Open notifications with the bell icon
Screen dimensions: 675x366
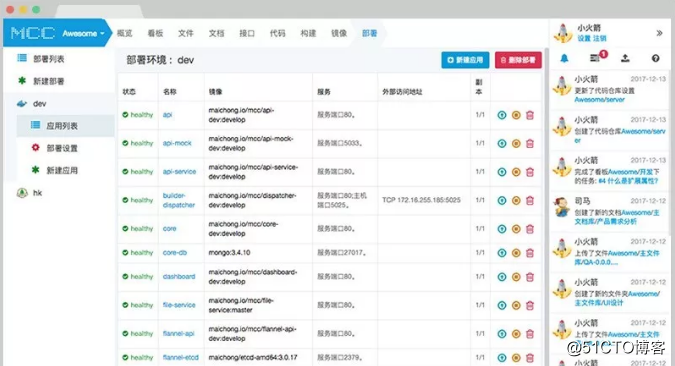[x=564, y=58]
